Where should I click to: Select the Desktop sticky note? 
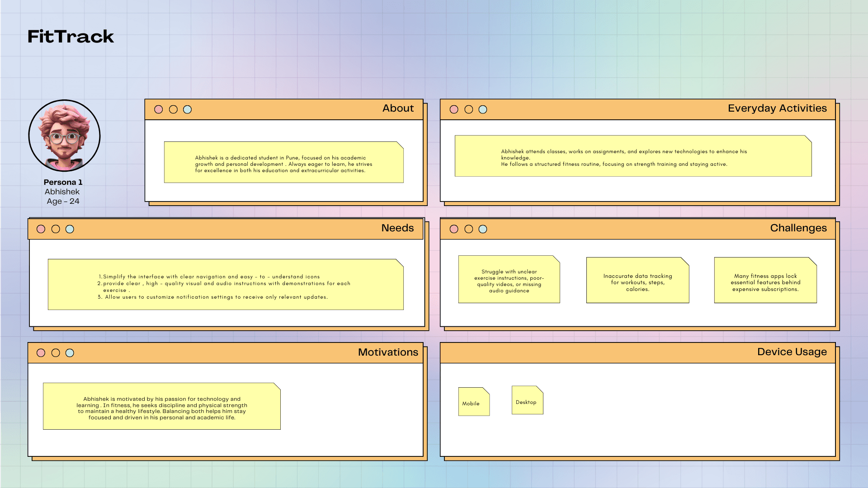coord(527,400)
